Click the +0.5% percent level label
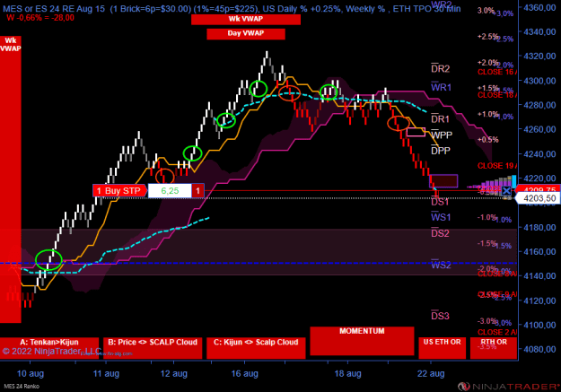 pos(488,140)
